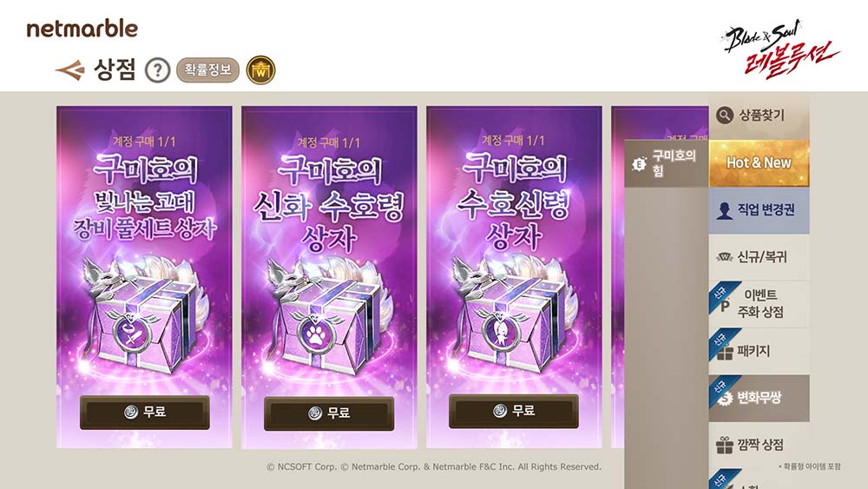Select the 변화무쌍 category tab
Viewport: 868px width, 489px height.
coord(759,398)
